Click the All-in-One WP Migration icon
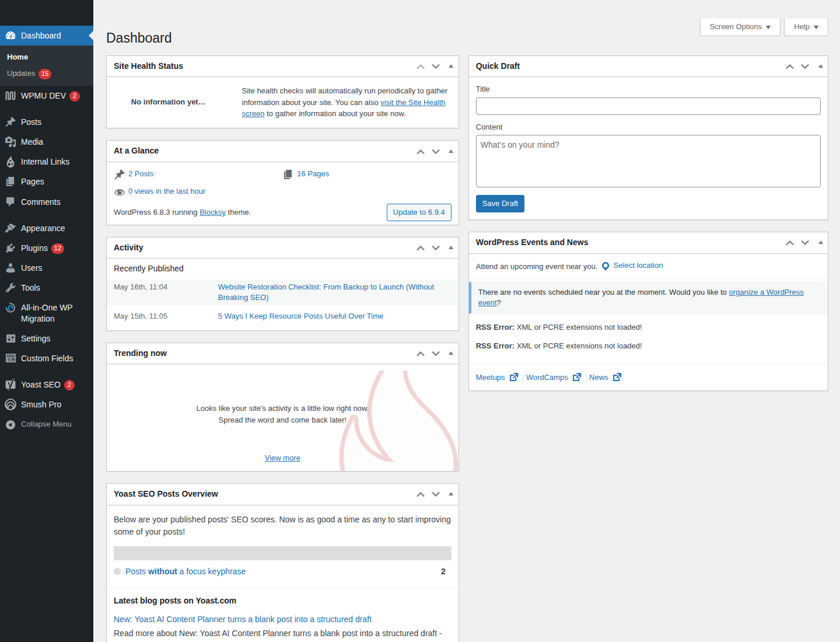 click(10, 308)
